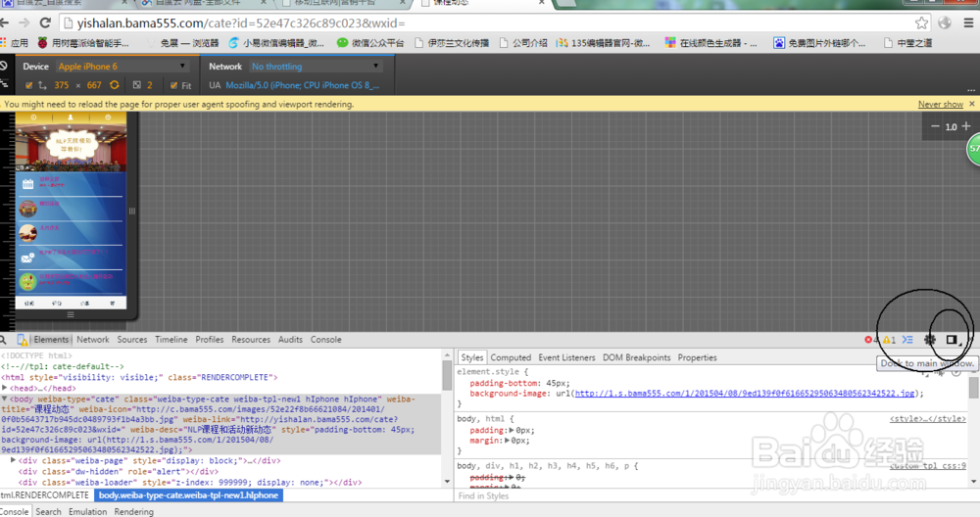
Task: Open the Properties sidebar tab
Action: click(x=697, y=357)
